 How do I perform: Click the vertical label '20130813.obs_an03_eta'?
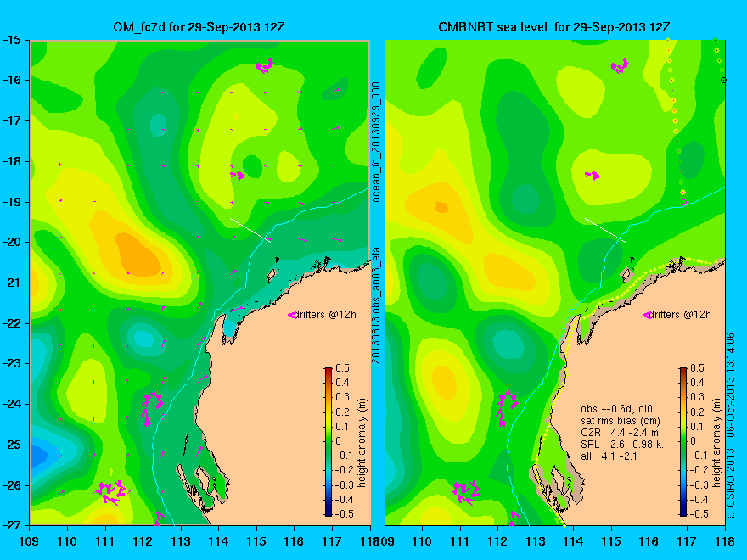pos(376,305)
